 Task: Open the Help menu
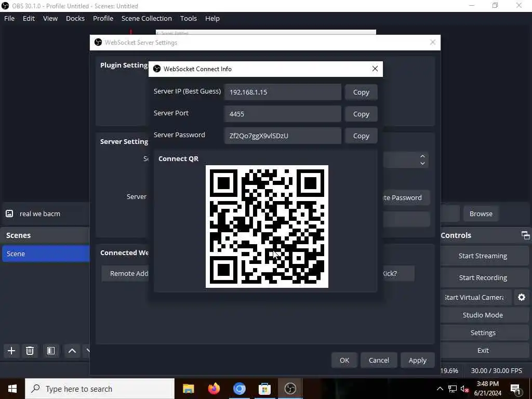212,18
